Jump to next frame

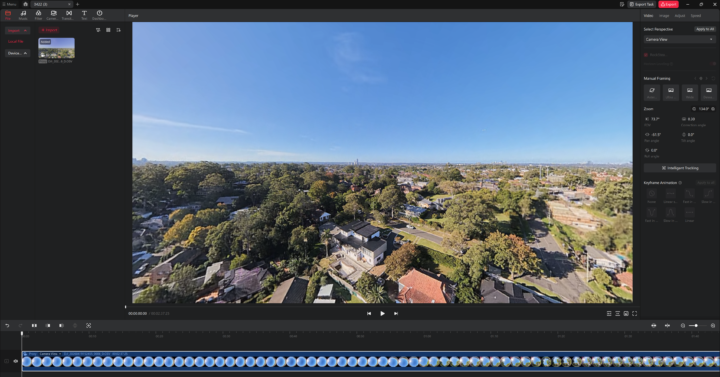tap(396, 314)
